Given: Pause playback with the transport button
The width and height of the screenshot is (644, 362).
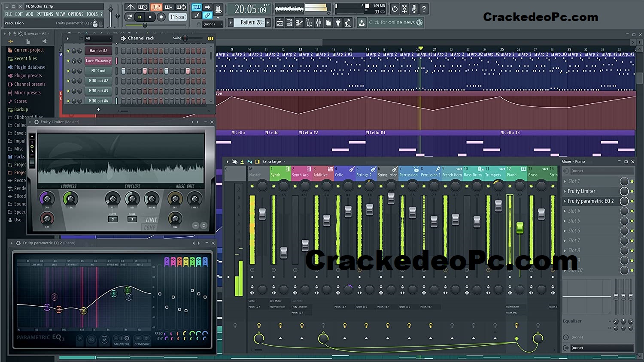Looking at the screenshot, I should click(140, 17).
